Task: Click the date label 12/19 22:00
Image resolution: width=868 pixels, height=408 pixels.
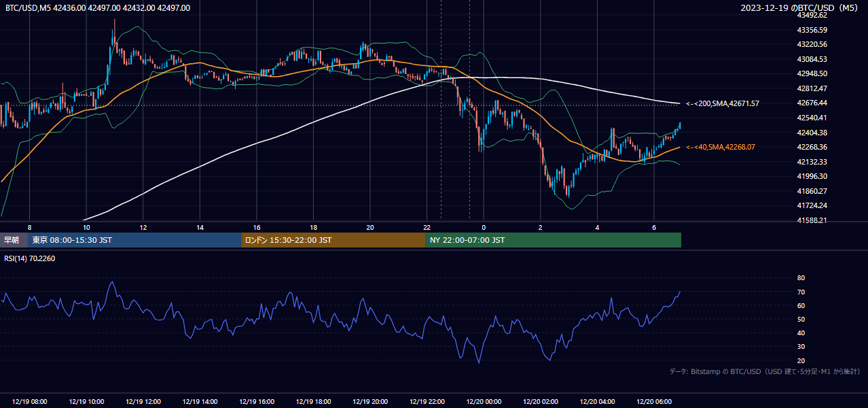Action: click(x=427, y=402)
